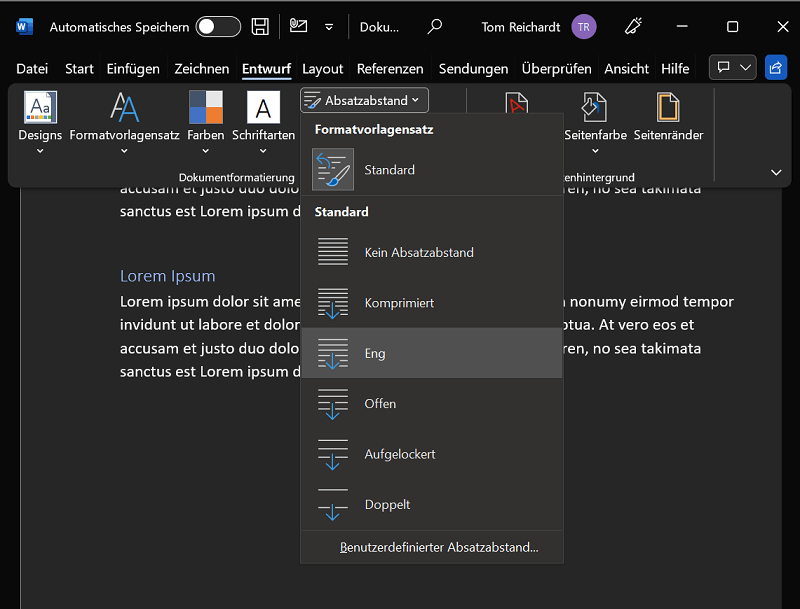Switch to the Einfügen tab
Screen dimensions: 800x609
tap(133, 68)
